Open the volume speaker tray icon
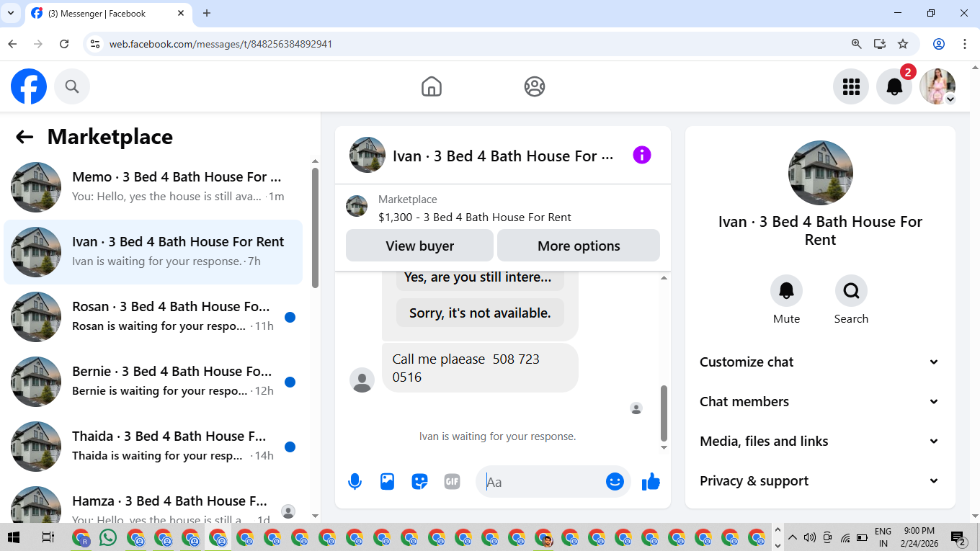980x551 pixels. click(x=809, y=537)
